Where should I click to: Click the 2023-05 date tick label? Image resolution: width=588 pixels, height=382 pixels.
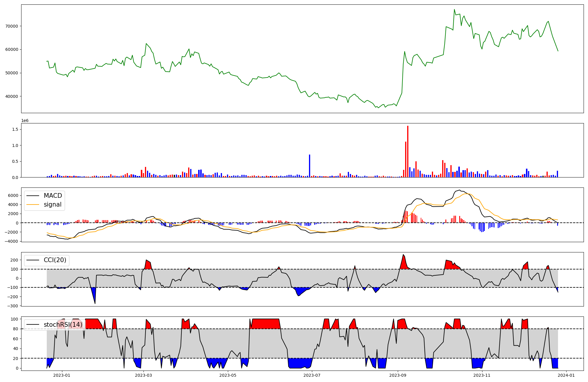point(228,375)
